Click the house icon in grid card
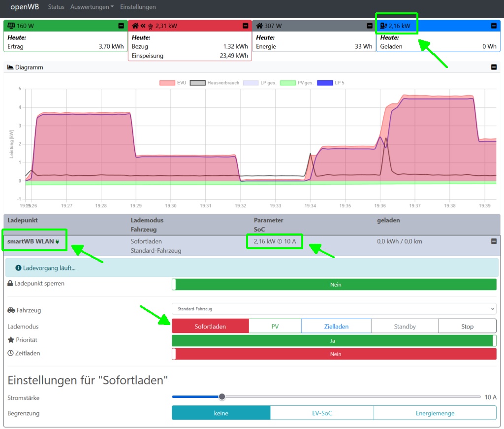The image size is (504, 429). (135, 26)
